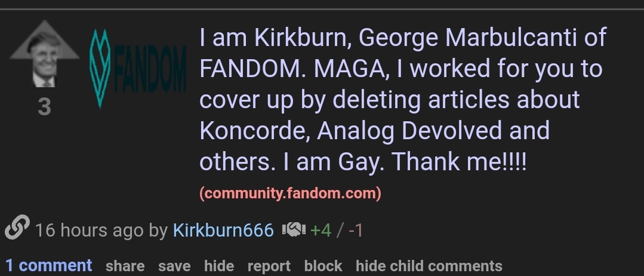Click the permalink chain icon
Image resolution: width=644 pixels, height=276 pixels.
pyautogui.click(x=17, y=227)
